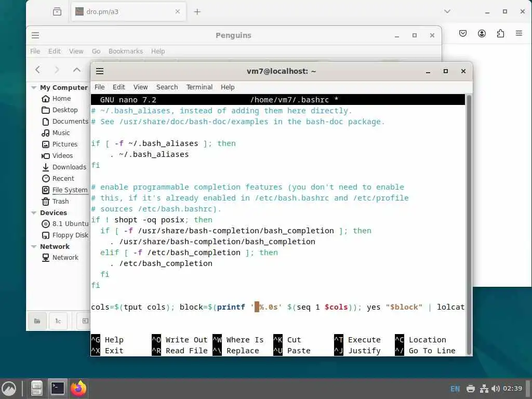The image size is (532, 399).
Task: Open browser extensions icon
Action: (500, 33)
